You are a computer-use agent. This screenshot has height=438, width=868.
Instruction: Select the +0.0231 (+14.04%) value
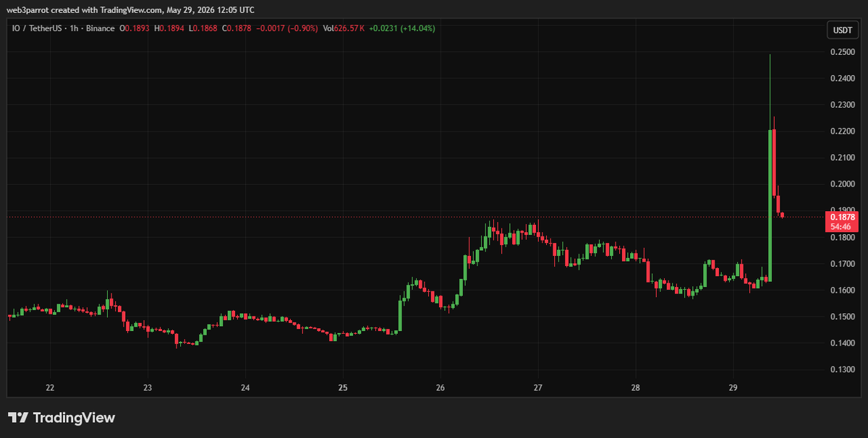(x=402, y=28)
